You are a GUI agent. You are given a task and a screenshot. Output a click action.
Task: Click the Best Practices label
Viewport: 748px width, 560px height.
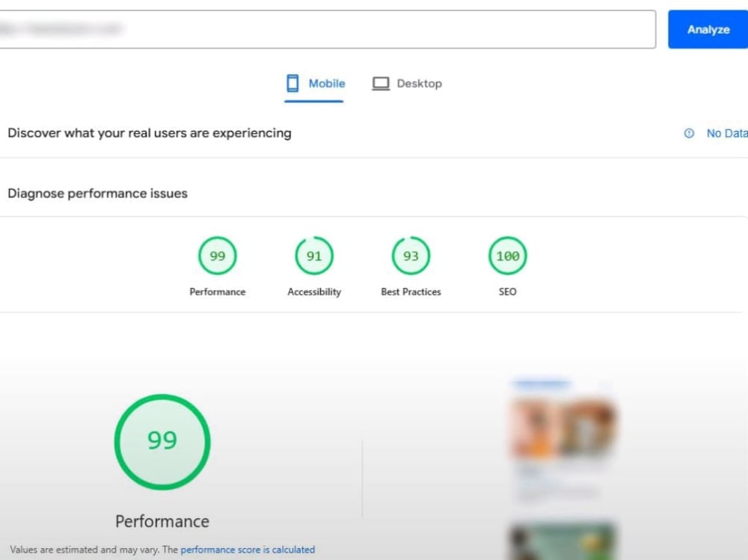point(411,292)
